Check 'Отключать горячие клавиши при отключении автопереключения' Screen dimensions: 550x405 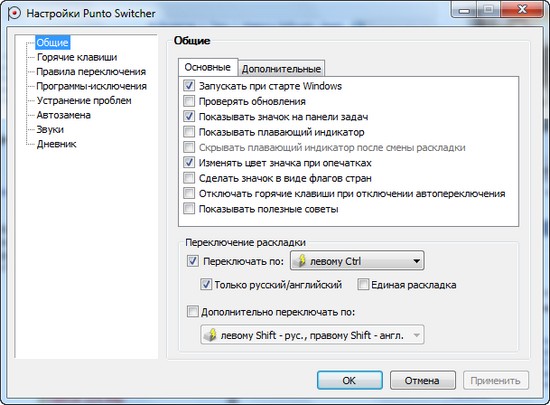pos(189,193)
